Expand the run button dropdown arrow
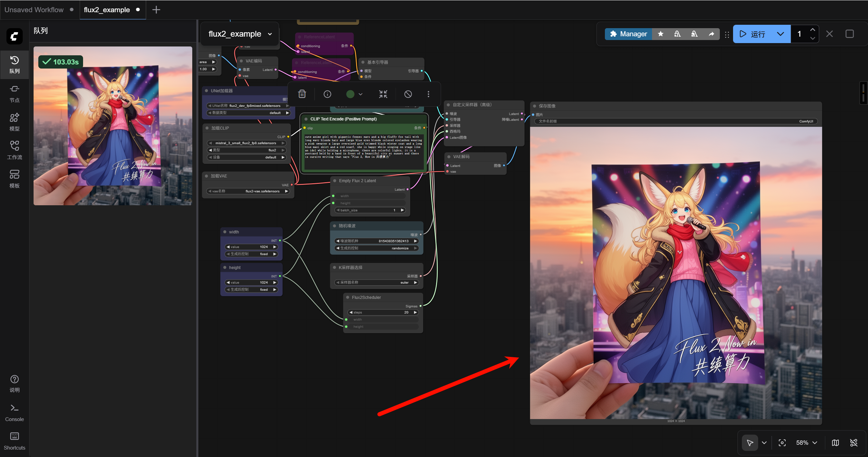 pyautogui.click(x=780, y=34)
